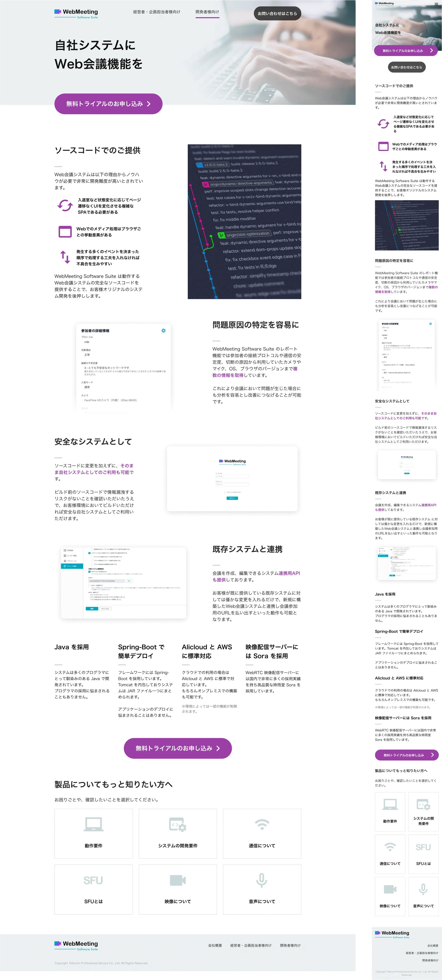Click the 映像について camera icon
The width and height of the screenshot is (442, 980).
(178, 880)
